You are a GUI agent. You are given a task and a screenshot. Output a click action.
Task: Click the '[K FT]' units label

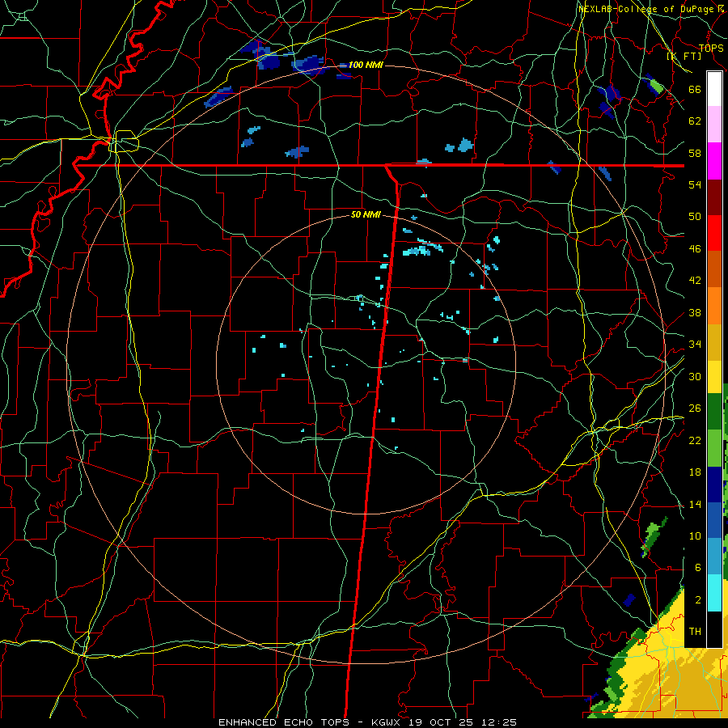684,56
